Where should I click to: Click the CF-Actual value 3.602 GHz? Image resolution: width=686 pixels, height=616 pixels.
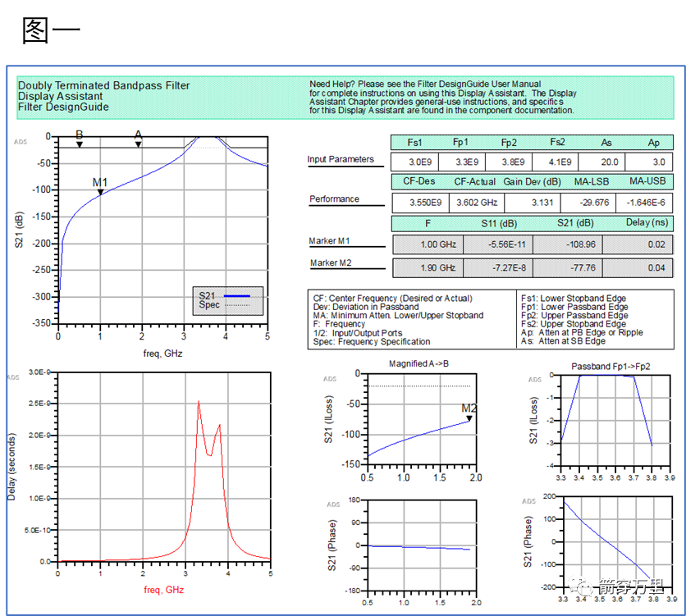[x=477, y=203]
